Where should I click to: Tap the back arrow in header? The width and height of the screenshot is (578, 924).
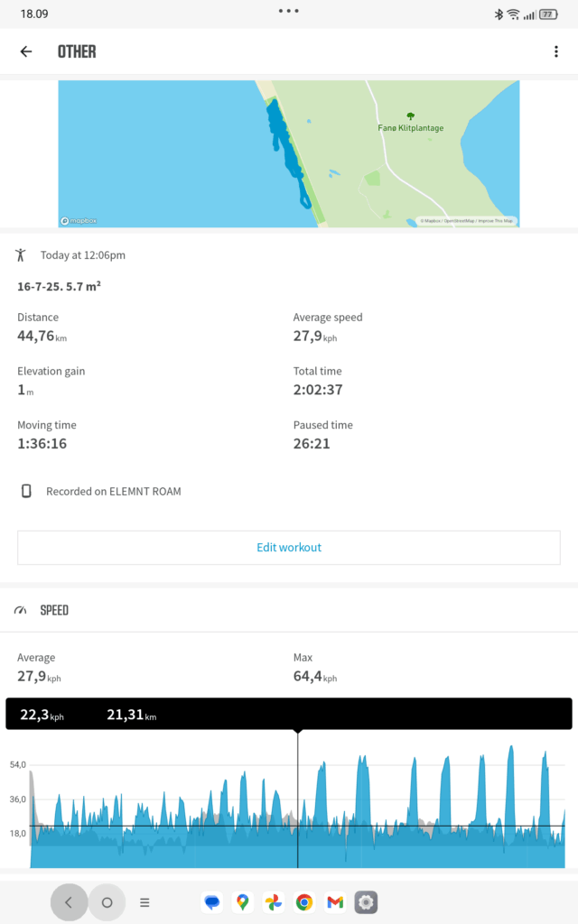pos(26,51)
